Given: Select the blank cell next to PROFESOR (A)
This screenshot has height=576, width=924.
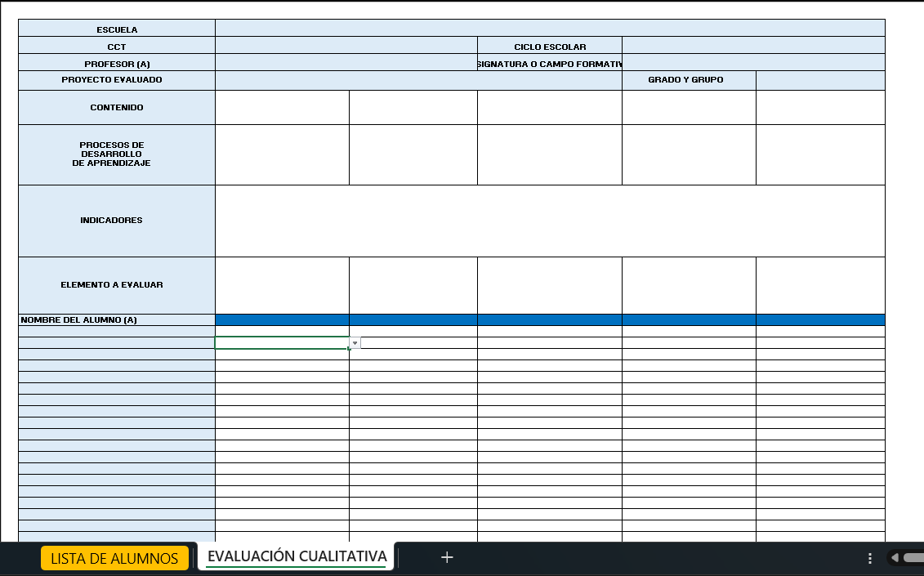Looking at the screenshot, I should (x=346, y=63).
